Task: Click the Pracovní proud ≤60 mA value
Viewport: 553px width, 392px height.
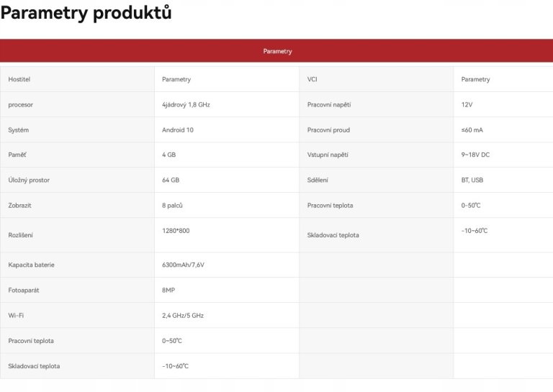Action: tap(472, 130)
